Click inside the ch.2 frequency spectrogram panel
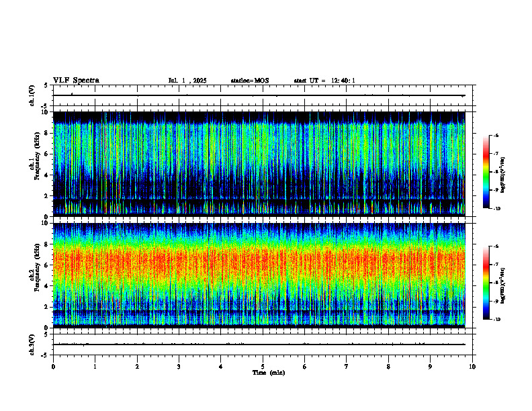Viewport: 532px width, 411px height. (x=259, y=275)
